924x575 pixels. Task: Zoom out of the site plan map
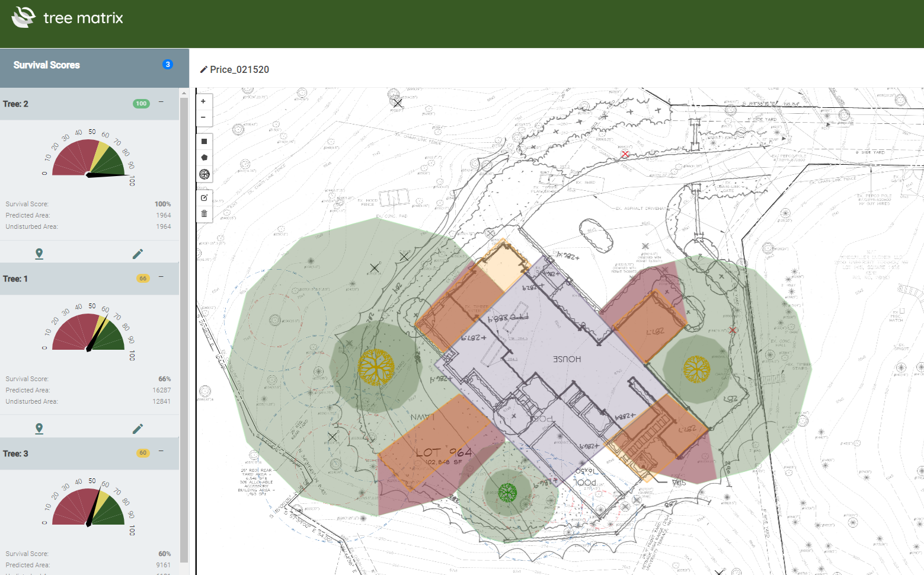click(203, 117)
